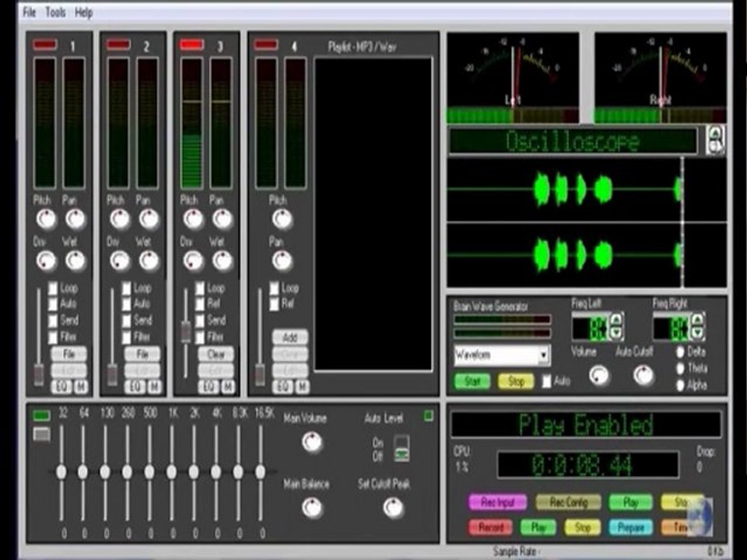Decrease Freq Right with the down arrow
The height and width of the screenshot is (560, 747).
coord(697,332)
